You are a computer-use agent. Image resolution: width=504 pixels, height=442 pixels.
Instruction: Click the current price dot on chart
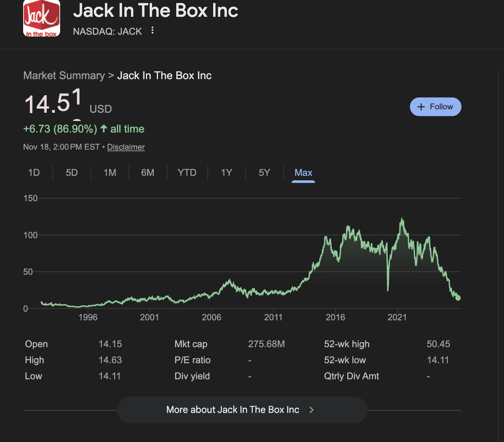458,298
